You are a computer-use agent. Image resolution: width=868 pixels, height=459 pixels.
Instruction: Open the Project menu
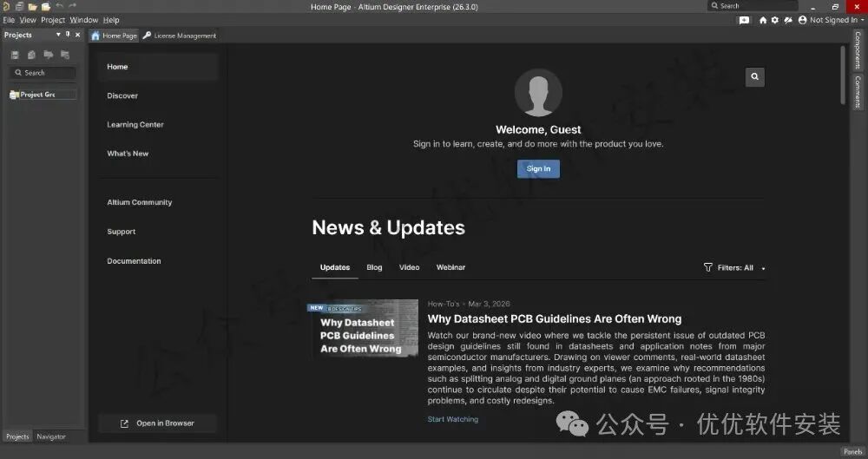pyautogui.click(x=53, y=20)
